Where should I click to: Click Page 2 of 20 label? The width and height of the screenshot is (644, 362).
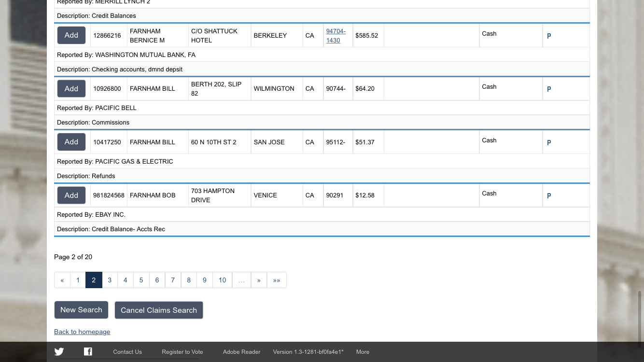click(x=73, y=257)
